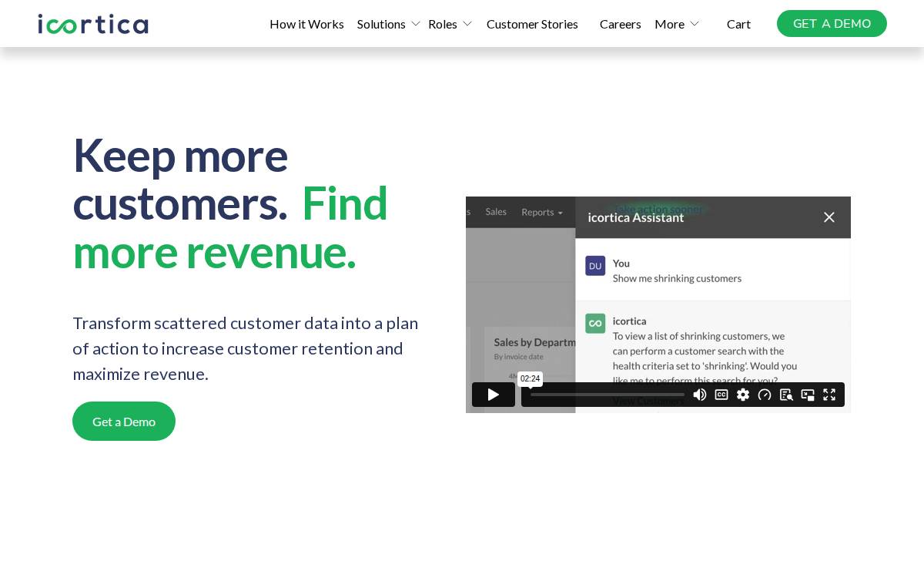Open video transcript search
The height and width of the screenshot is (578, 924).
pyautogui.click(x=786, y=395)
